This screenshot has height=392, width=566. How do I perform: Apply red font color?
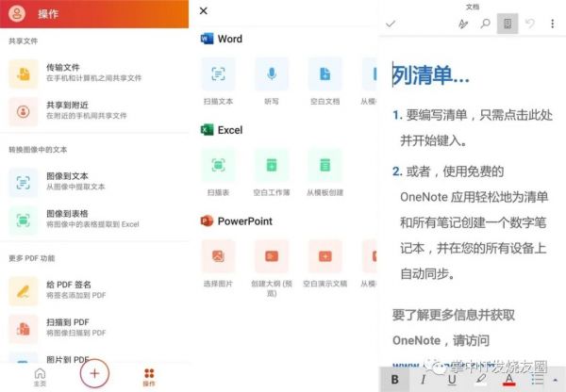pos(509,380)
